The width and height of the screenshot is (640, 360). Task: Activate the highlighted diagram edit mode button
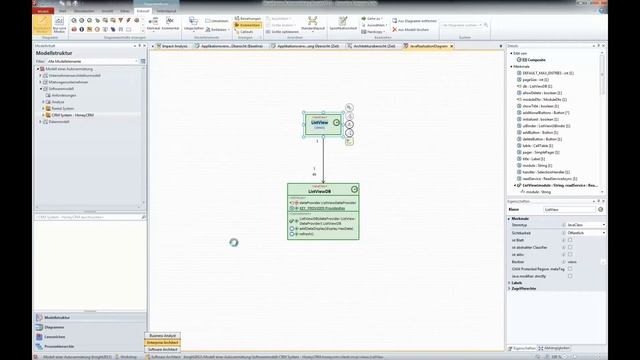click(x=42, y=24)
